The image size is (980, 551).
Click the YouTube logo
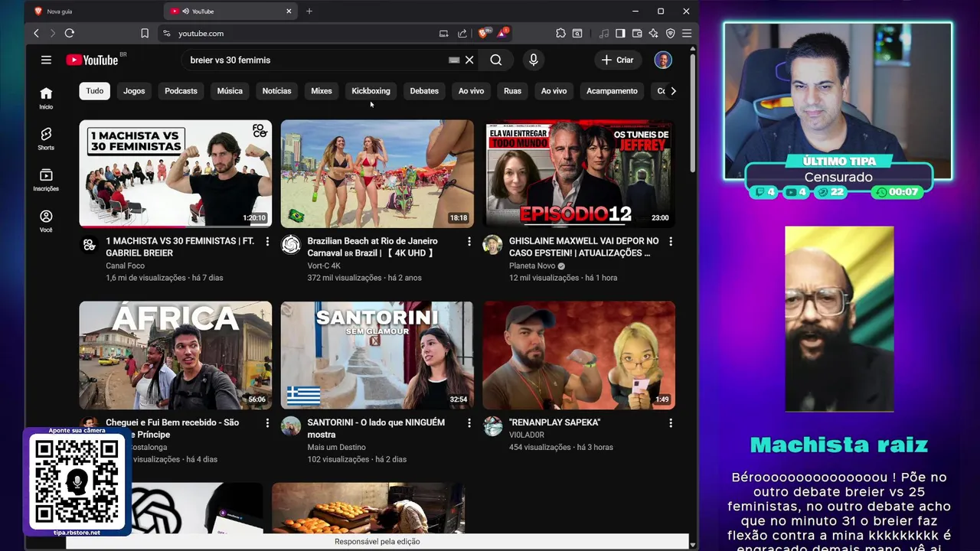91,60
